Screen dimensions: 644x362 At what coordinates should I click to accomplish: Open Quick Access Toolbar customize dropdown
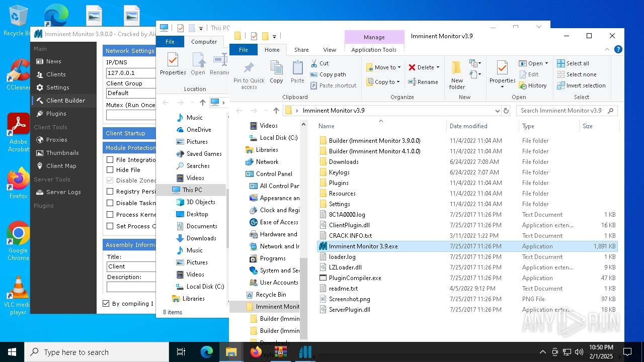pos(274,36)
